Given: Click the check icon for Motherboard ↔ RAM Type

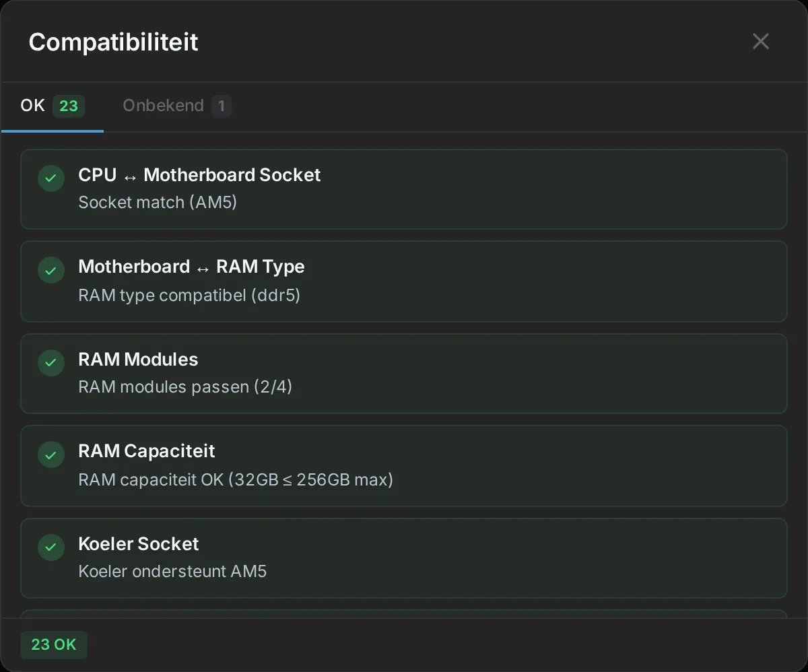Looking at the screenshot, I should click(50, 271).
